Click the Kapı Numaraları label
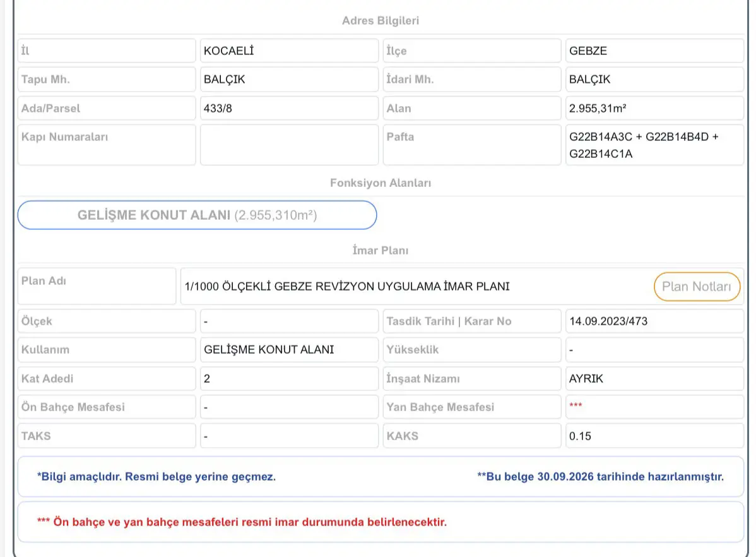756x557 pixels. coord(64,136)
